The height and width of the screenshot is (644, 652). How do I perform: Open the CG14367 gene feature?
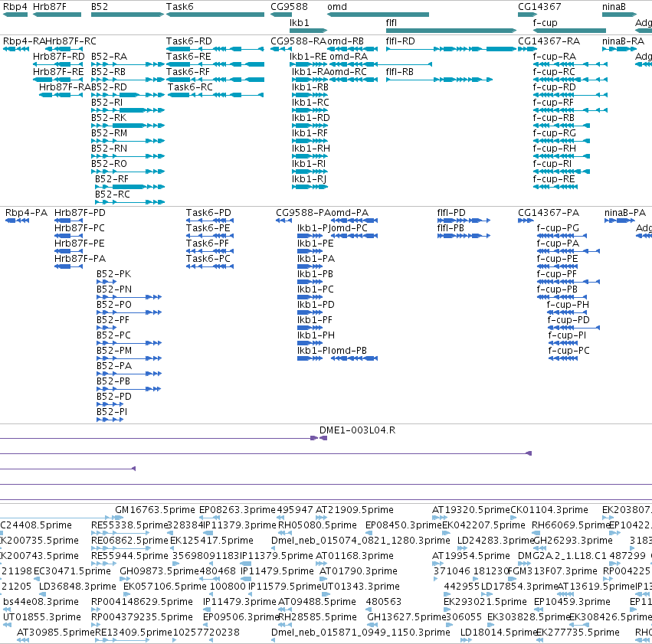[x=527, y=15]
